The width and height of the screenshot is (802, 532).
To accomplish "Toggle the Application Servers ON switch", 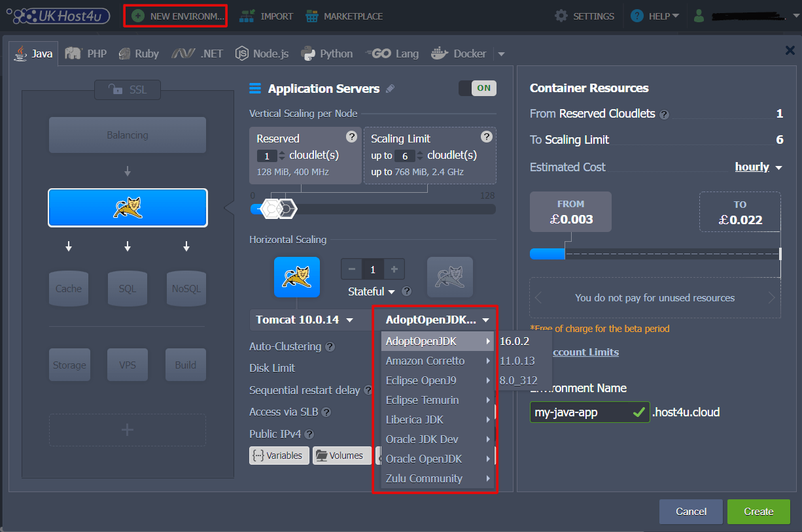I will 477,87.
